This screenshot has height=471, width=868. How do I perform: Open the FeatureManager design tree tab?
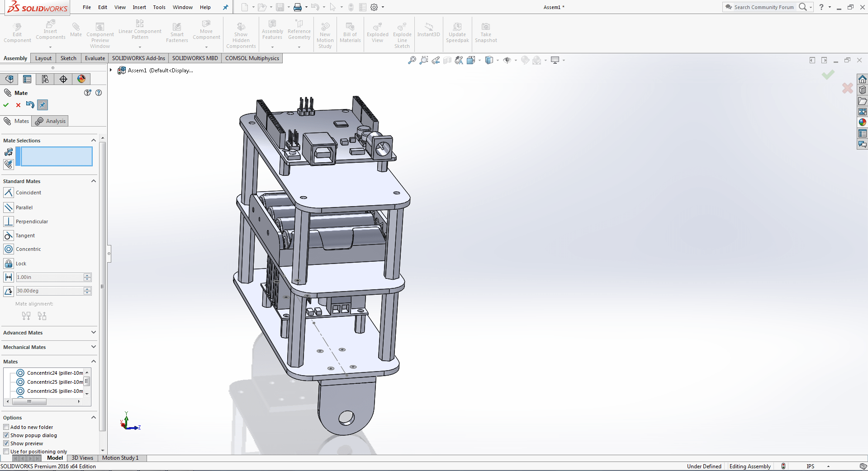(x=9, y=79)
